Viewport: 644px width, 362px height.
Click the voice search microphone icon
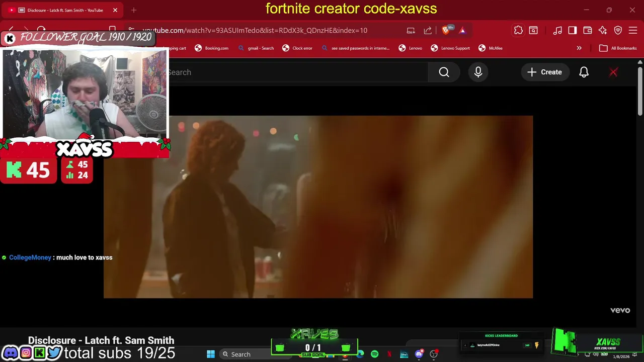[x=478, y=72]
